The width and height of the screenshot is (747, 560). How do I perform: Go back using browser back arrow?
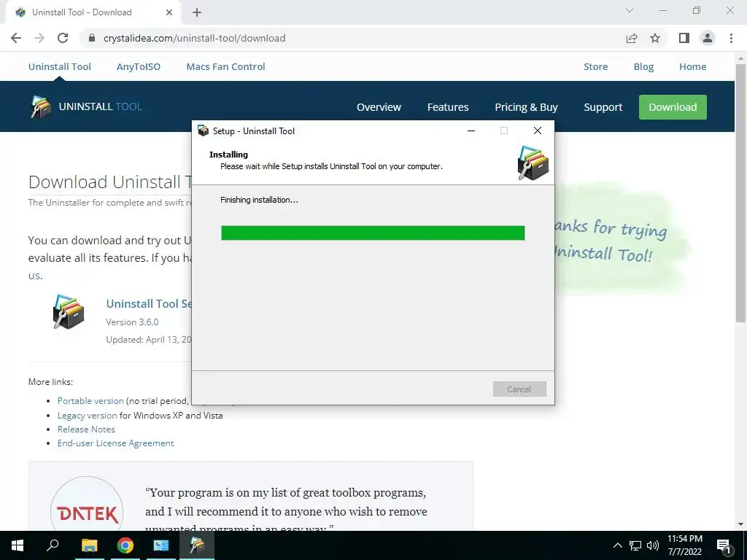[16, 38]
